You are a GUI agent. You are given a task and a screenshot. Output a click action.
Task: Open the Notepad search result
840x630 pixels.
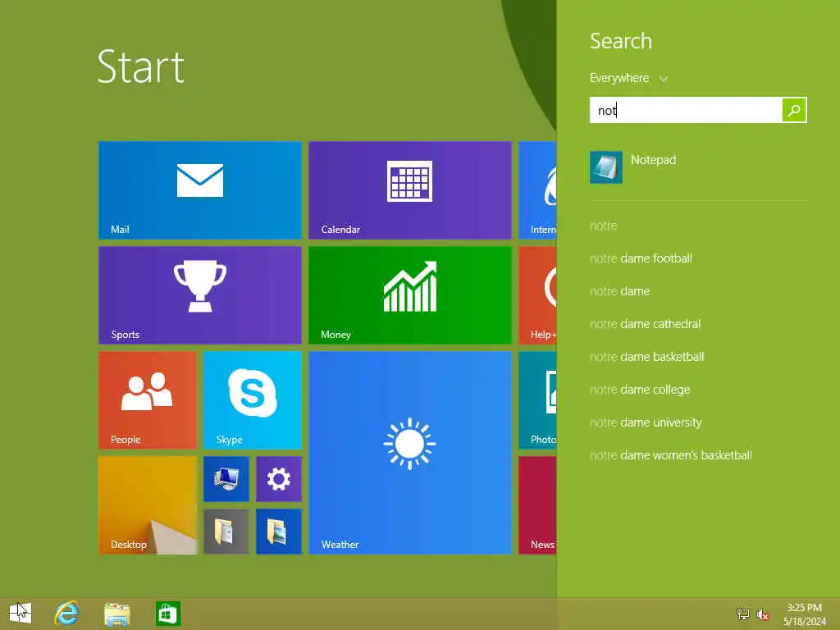click(x=698, y=167)
